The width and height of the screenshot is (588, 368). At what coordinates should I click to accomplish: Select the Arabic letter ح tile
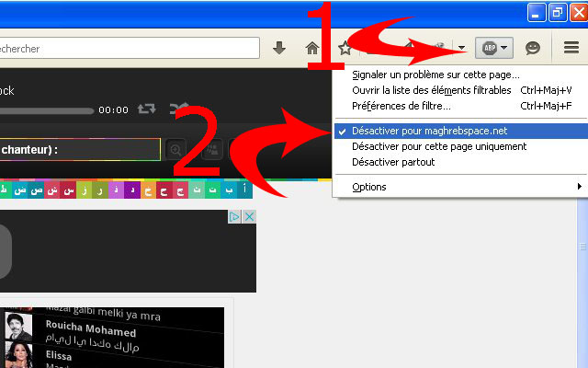[x=164, y=190]
